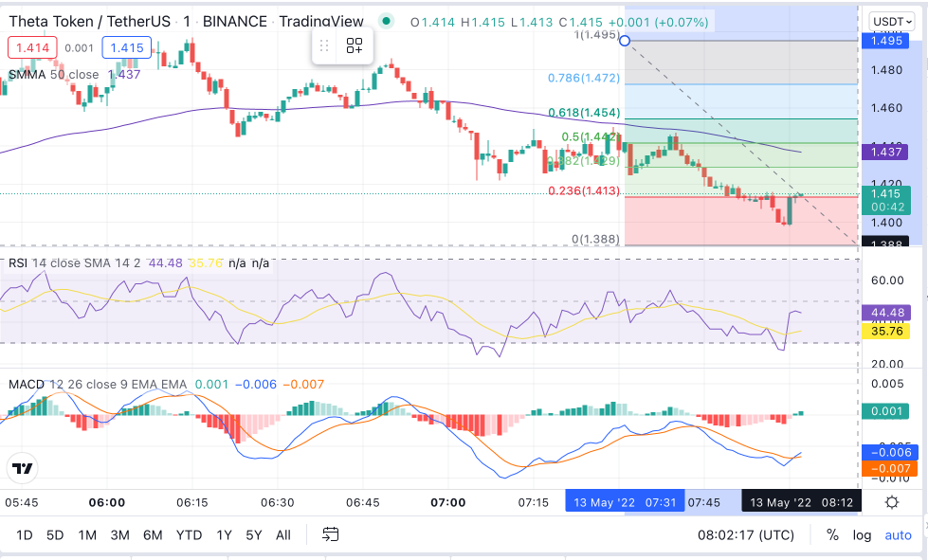Click the red Fibonacci zone below 0.236
The image size is (928, 560).
(741, 220)
